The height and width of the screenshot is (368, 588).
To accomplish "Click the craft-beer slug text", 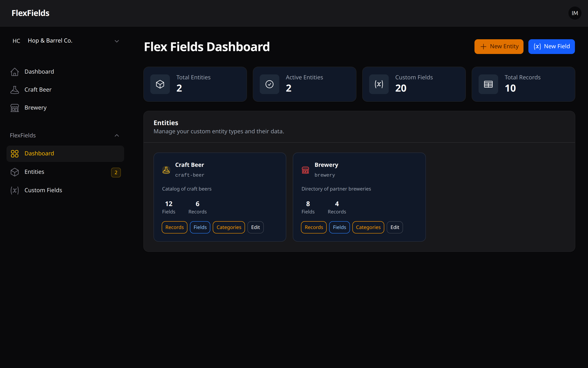I will (190, 175).
